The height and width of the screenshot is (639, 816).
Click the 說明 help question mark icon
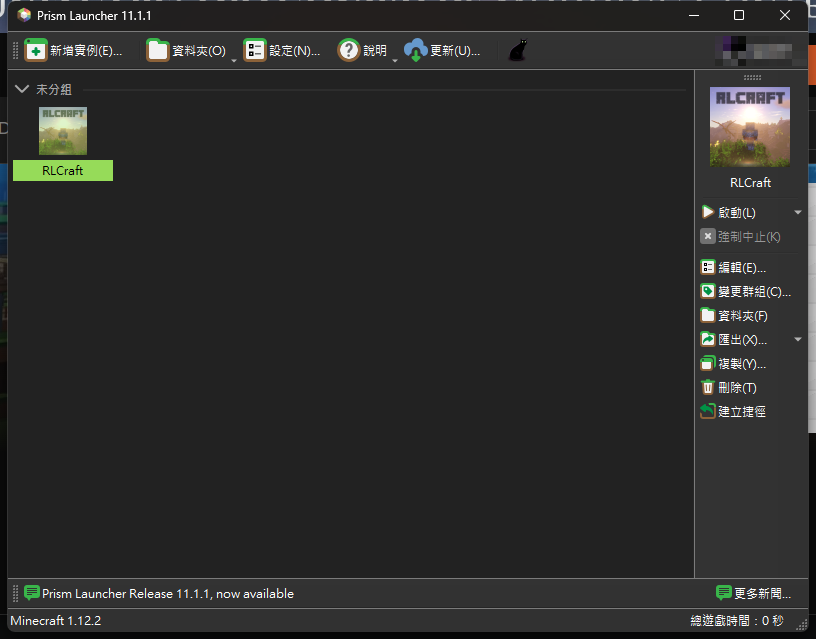(x=349, y=50)
